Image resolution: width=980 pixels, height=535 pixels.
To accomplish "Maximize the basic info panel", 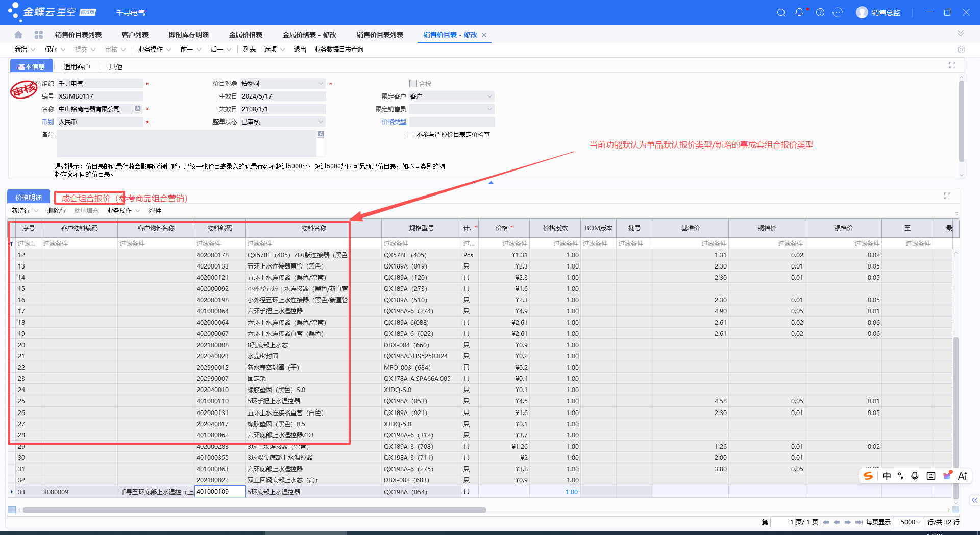I will click(x=952, y=65).
